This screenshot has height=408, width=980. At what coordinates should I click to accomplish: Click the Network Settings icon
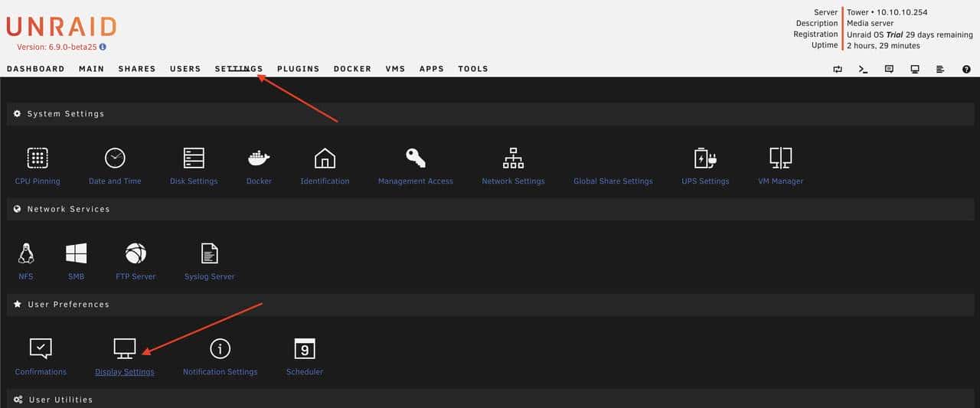click(513, 158)
